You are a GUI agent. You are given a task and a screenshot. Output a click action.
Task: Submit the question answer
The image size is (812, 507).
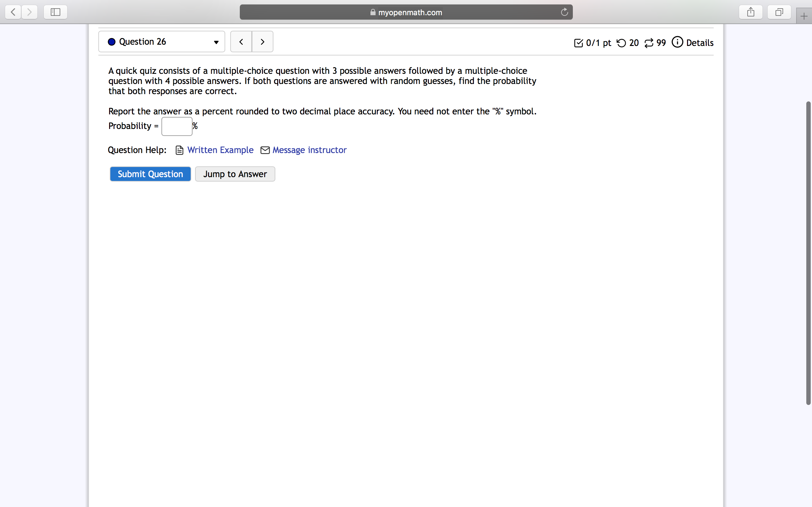pos(150,174)
